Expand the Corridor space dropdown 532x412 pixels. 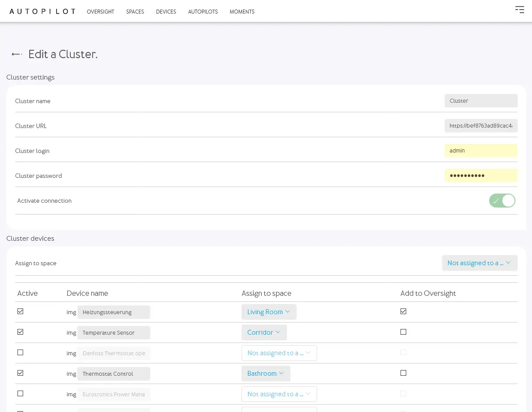264,332
